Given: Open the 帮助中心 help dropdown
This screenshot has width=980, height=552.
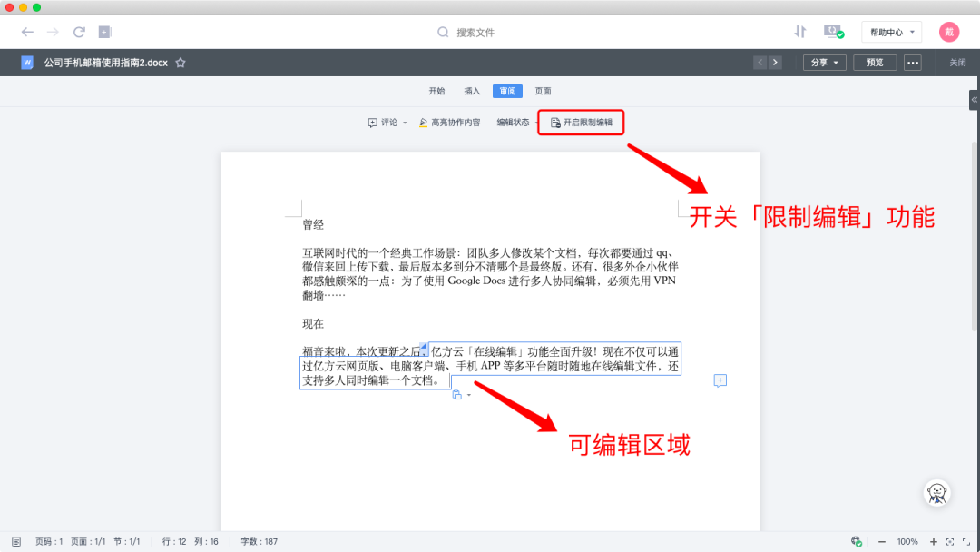Looking at the screenshot, I should [890, 31].
